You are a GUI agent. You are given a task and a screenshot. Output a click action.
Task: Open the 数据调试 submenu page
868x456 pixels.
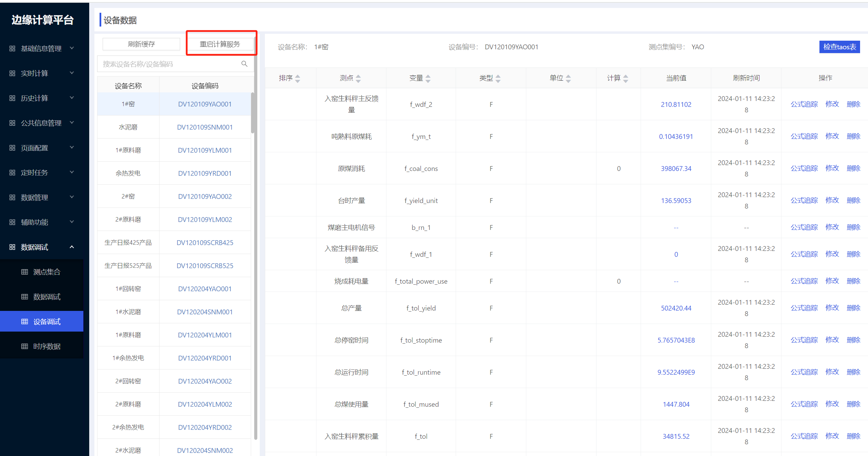coord(42,296)
